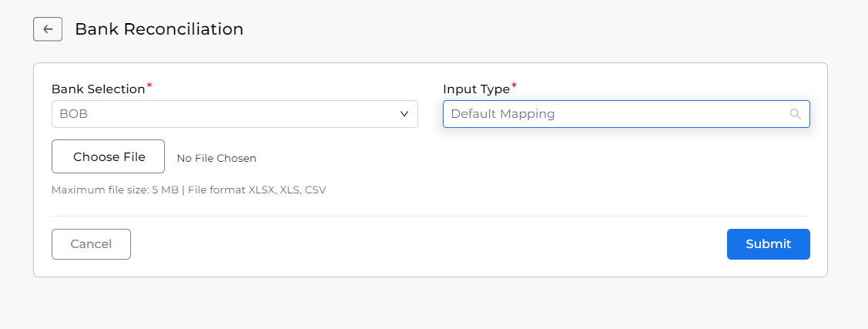Click the File format XLSX, XLS, CSV note
868x329 pixels.
(x=257, y=190)
